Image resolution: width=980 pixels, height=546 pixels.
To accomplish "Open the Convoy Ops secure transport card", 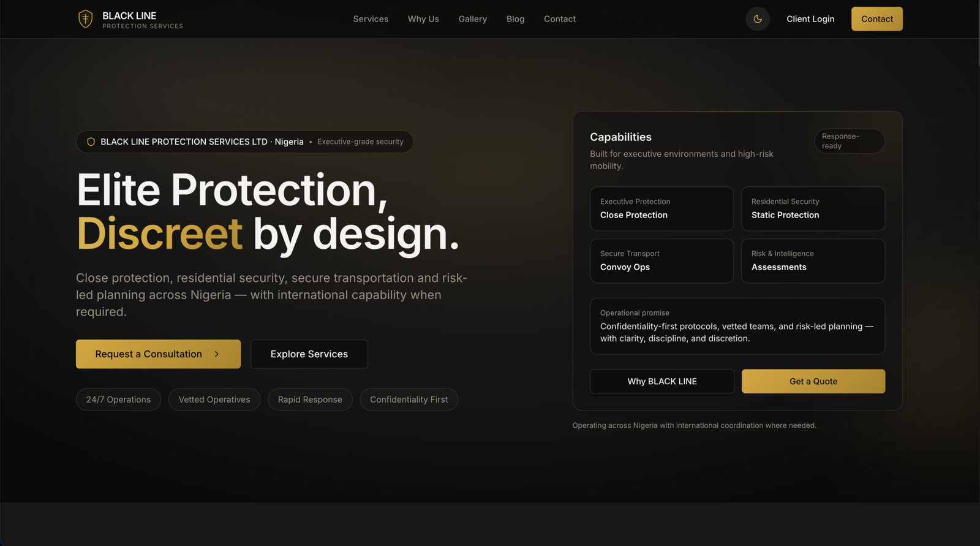I will pos(661,261).
